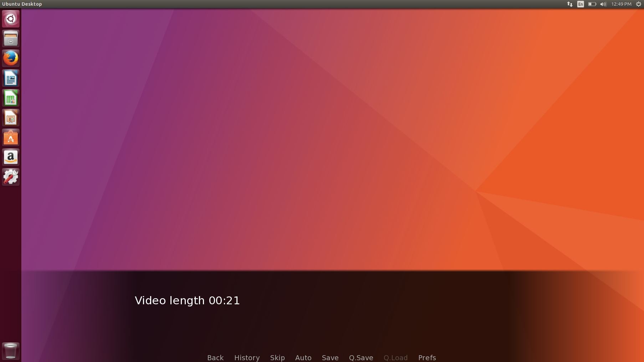This screenshot has width=644, height=362.
Task: Launch Firefox web browser
Action: coord(11,58)
